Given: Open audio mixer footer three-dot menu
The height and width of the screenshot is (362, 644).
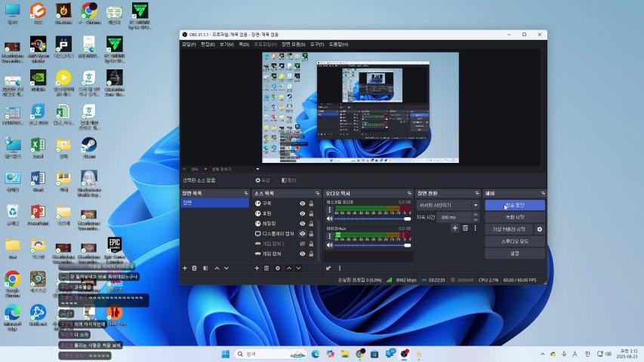Looking at the screenshot, I should [340, 268].
